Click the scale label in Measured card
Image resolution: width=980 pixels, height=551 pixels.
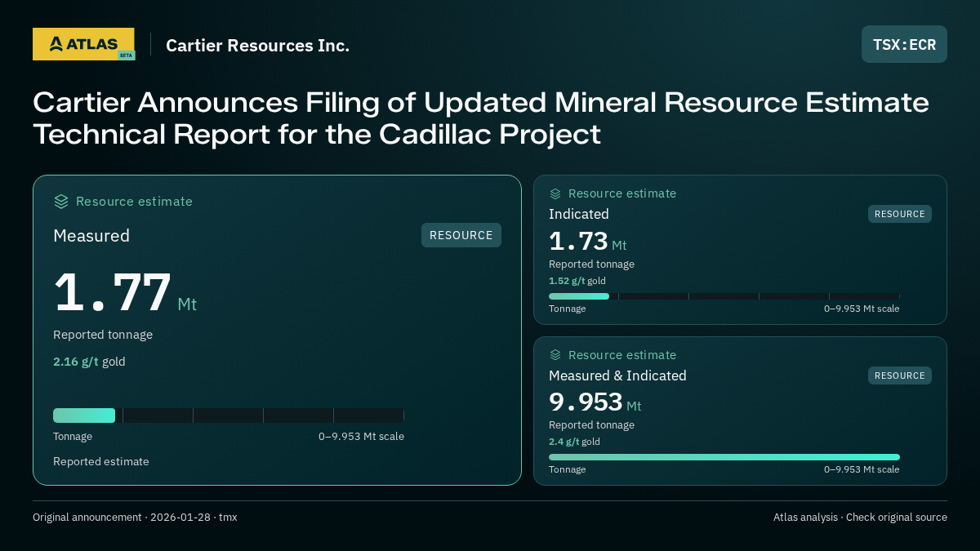361,437
